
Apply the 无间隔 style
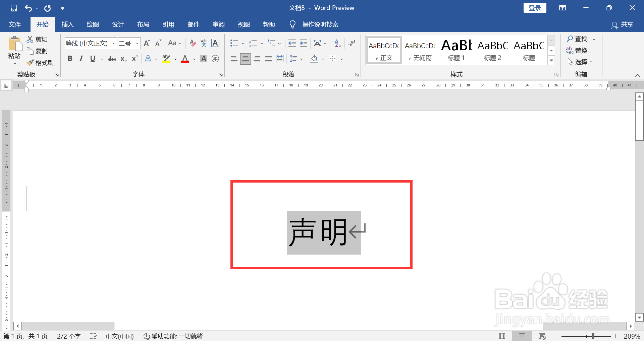pyautogui.click(x=420, y=50)
